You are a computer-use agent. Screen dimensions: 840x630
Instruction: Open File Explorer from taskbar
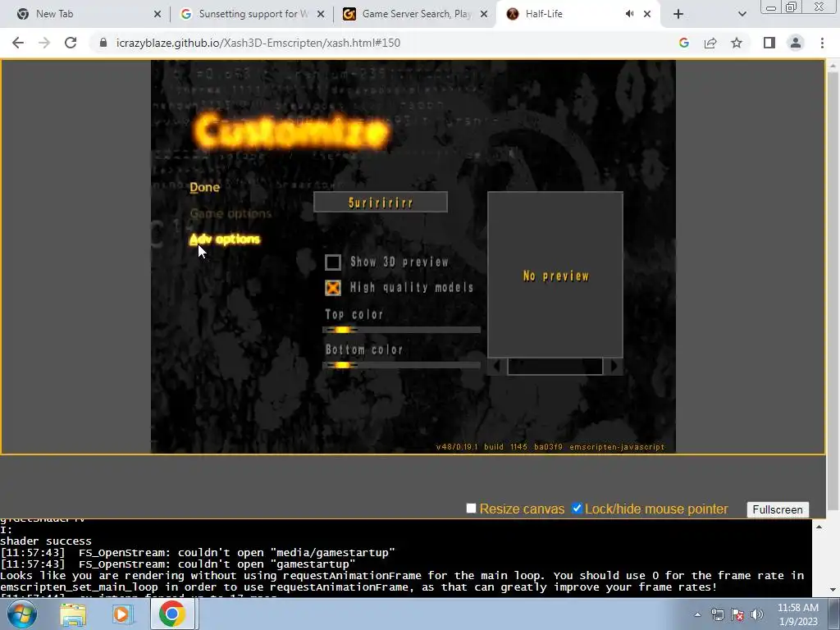(73, 614)
